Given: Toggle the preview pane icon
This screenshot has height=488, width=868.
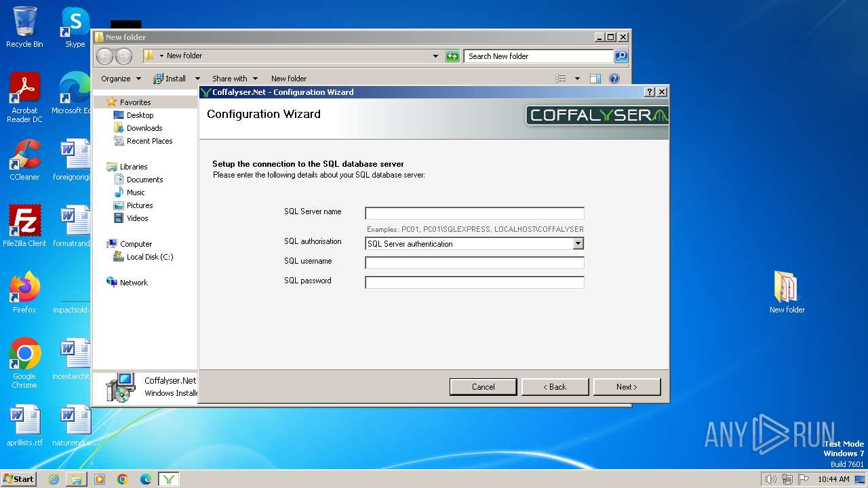Looking at the screenshot, I should pyautogui.click(x=595, y=79).
